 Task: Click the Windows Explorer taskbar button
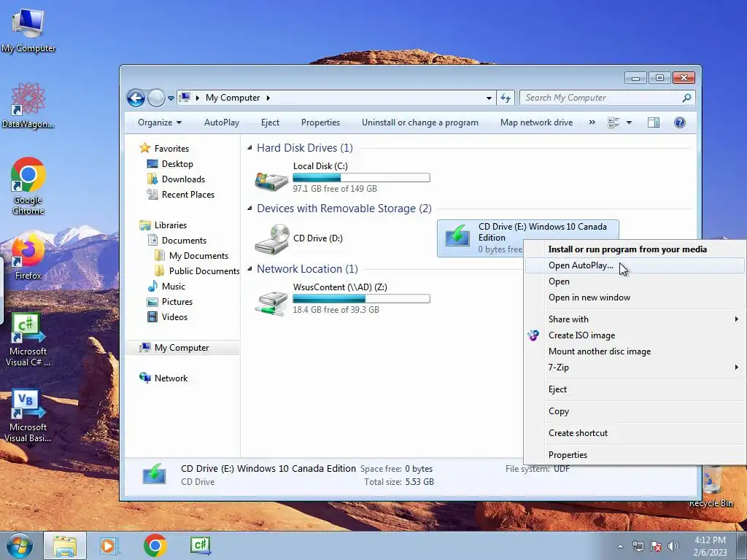65,545
